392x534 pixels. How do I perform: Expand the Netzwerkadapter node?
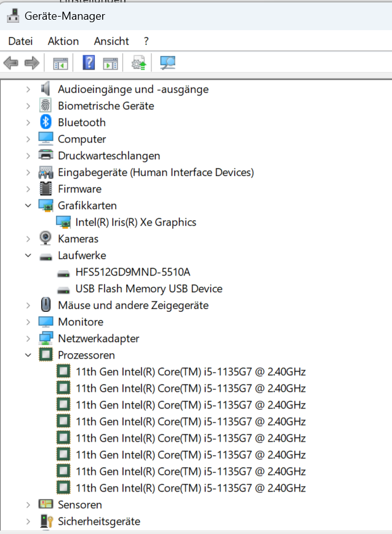[x=28, y=338]
